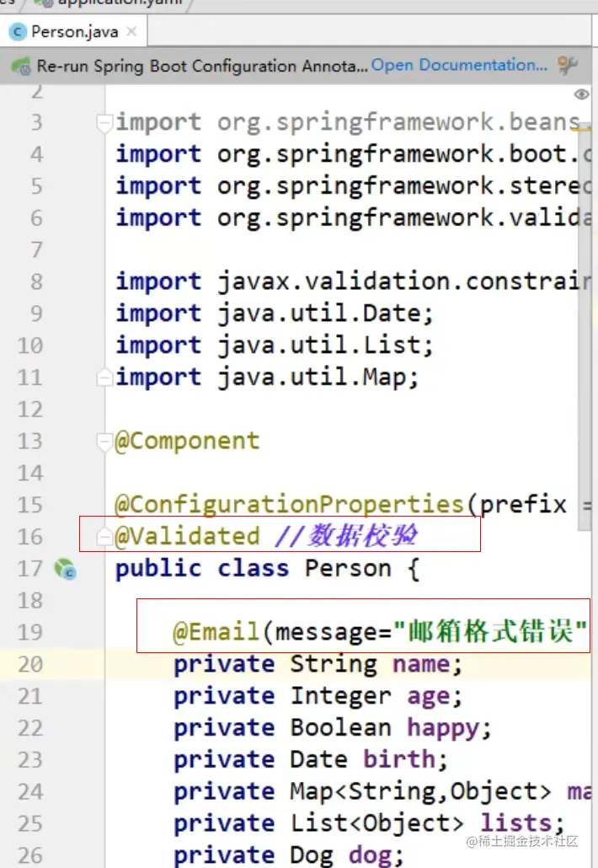
Task: Click the fold marker beside @Validated
Action: click(105, 537)
